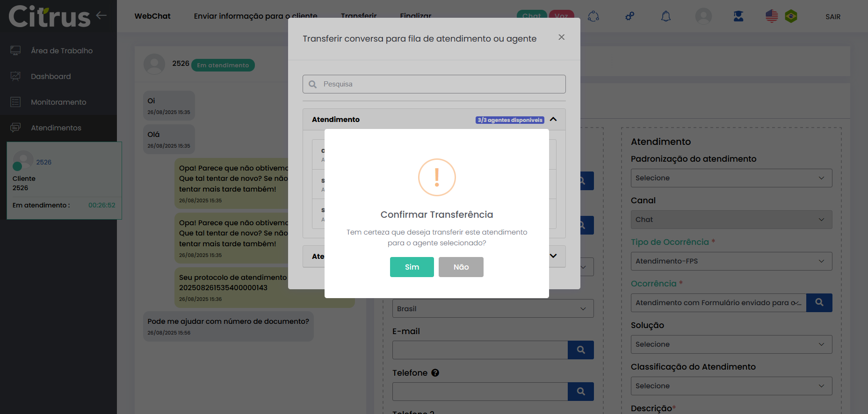This screenshot has height=414, width=868.
Task: Close the Transferir conversa dialog
Action: pyautogui.click(x=561, y=37)
